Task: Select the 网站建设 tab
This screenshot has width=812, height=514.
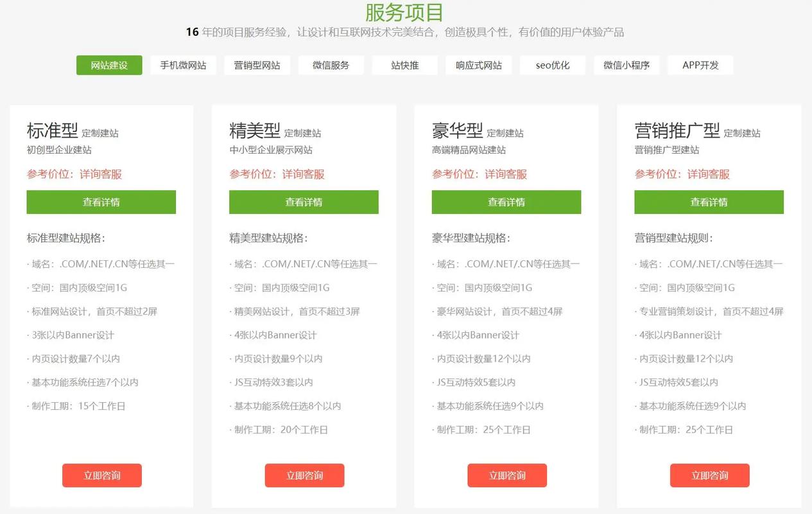Action: click(x=109, y=65)
